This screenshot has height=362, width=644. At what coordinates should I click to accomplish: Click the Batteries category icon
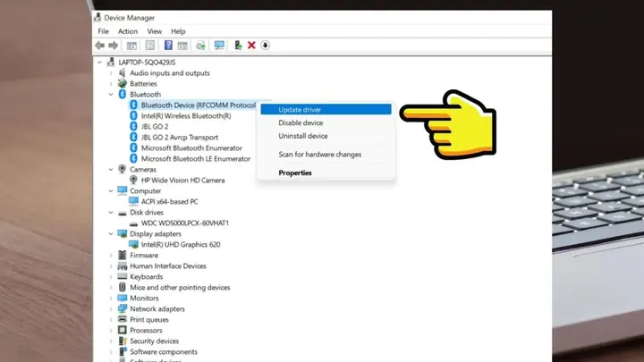[x=122, y=83]
